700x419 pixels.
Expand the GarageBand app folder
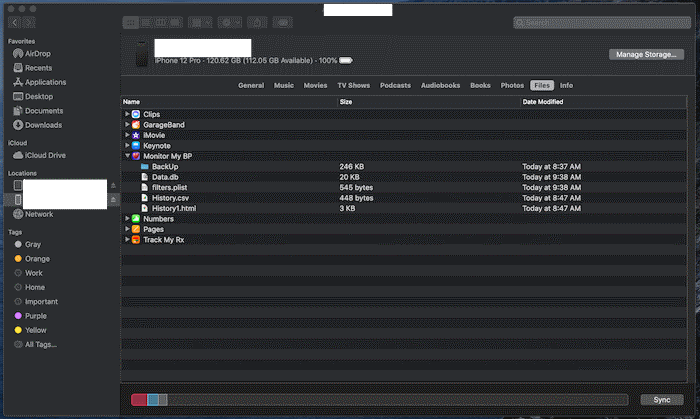[127, 124]
